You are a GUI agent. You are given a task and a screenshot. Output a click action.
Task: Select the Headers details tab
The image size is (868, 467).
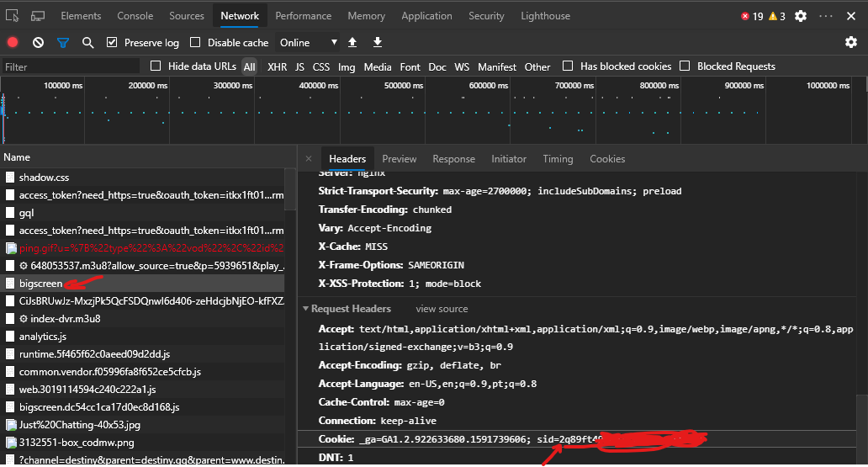(347, 159)
